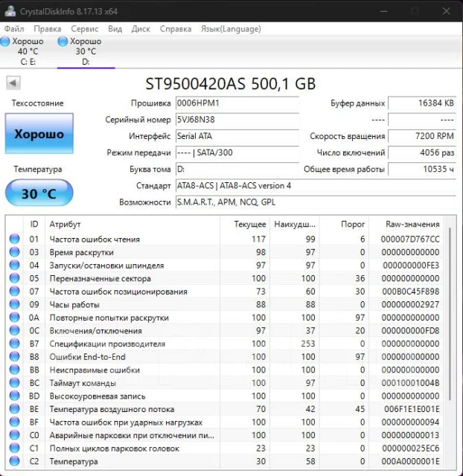Click the Текущее column header
This screenshot has height=476, width=463.
pyautogui.click(x=245, y=225)
